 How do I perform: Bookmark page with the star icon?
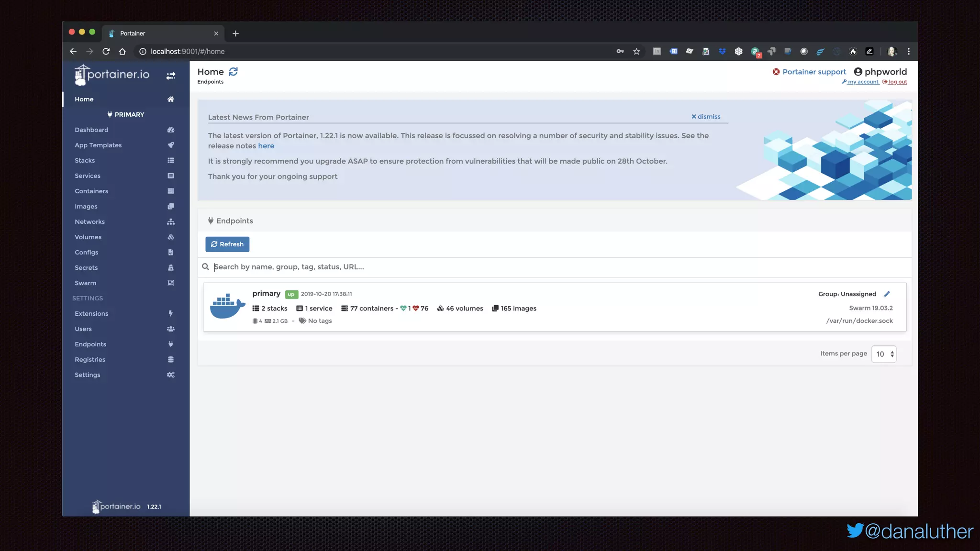[636, 52]
